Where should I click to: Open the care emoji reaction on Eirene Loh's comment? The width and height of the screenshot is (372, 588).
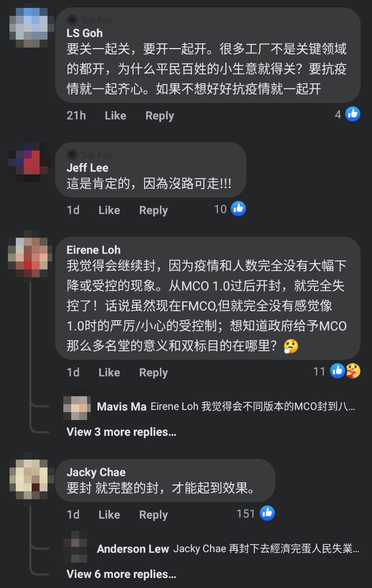pyautogui.click(x=354, y=371)
